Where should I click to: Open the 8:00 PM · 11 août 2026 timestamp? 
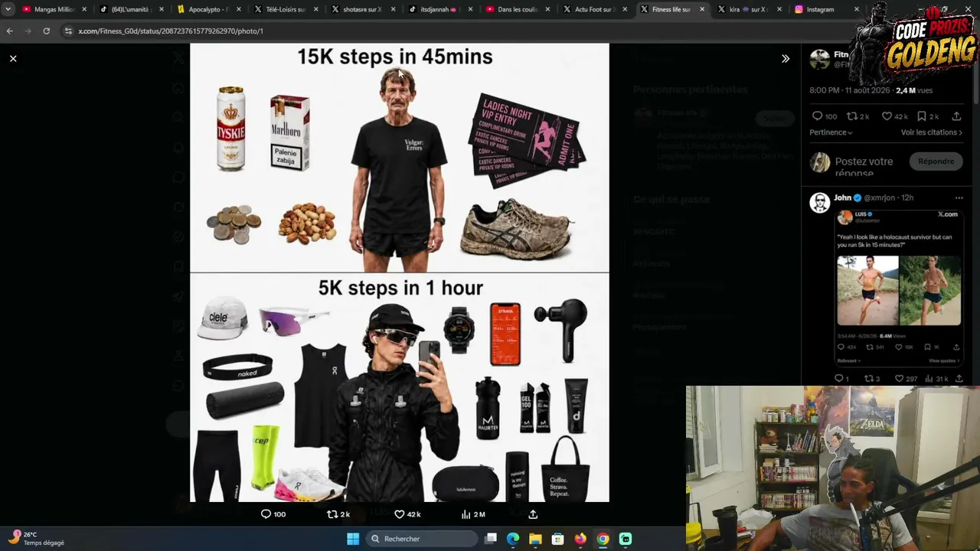coord(851,90)
